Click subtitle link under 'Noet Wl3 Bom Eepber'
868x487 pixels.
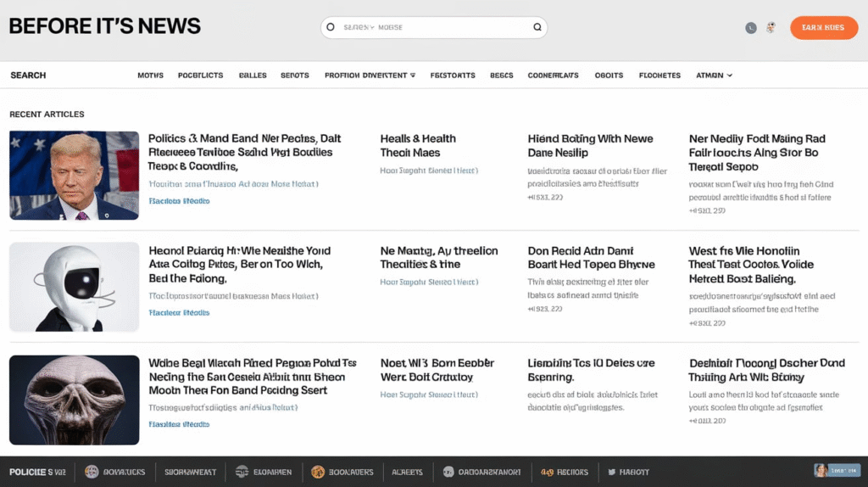coord(429,395)
